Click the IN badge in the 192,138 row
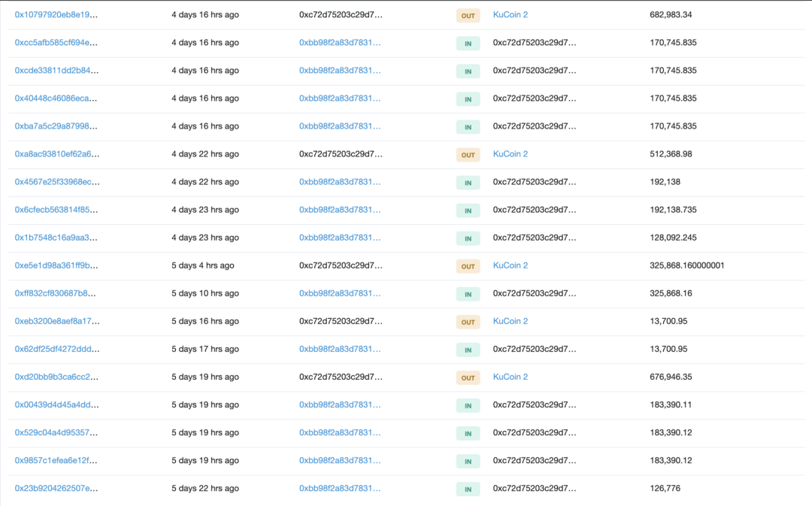812x506 pixels. (x=468, y=183)
